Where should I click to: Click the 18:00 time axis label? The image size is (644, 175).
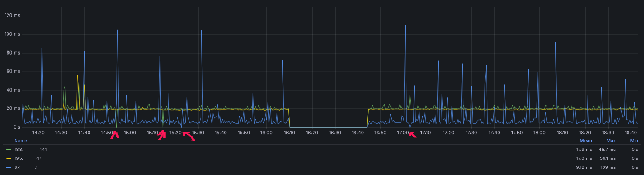540,133
